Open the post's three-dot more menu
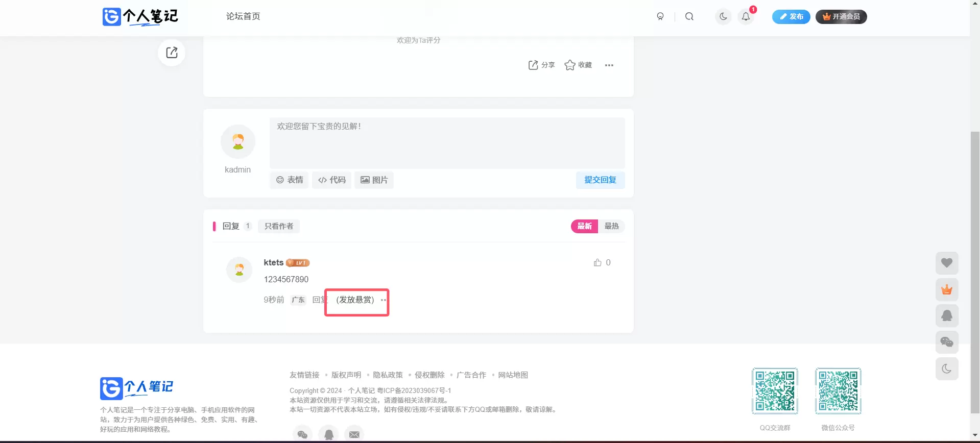This screenshot has width=980, height=443. [609, 65]
